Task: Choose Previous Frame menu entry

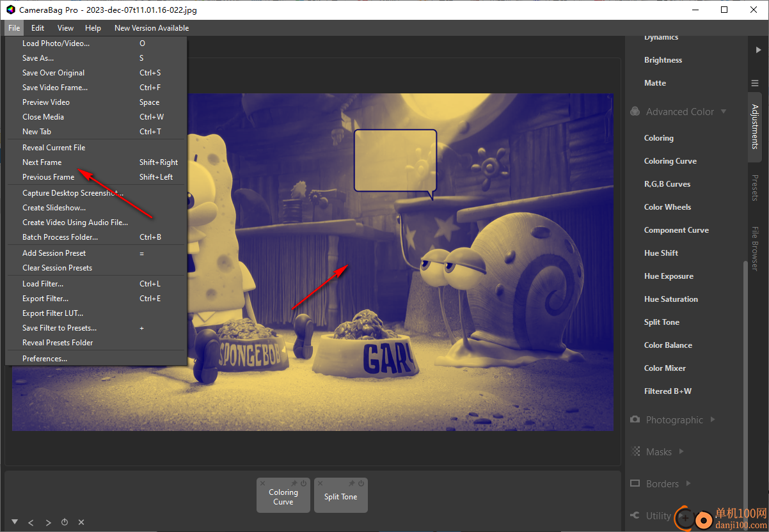Action: point(96,177)
